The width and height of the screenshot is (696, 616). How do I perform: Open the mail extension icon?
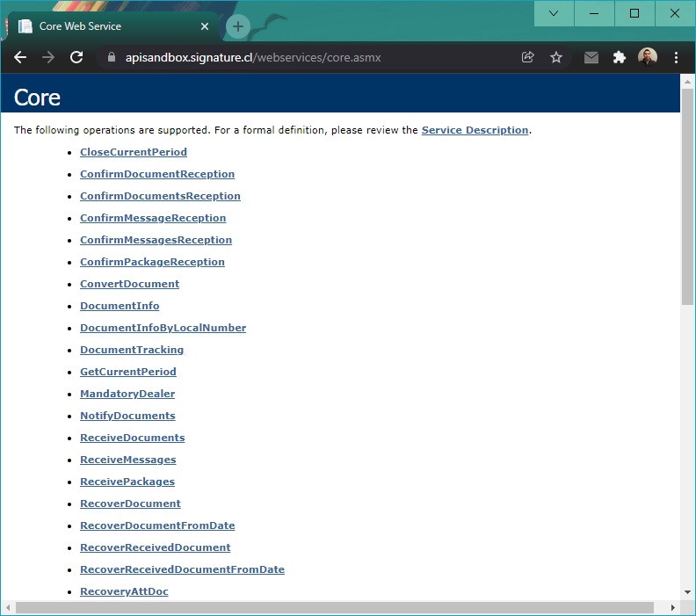(591, 57)
